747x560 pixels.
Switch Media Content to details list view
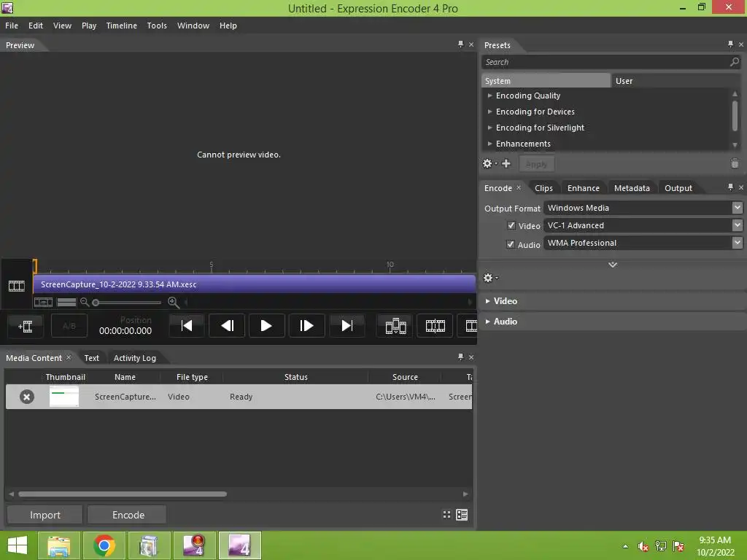(x=462, y=514)
